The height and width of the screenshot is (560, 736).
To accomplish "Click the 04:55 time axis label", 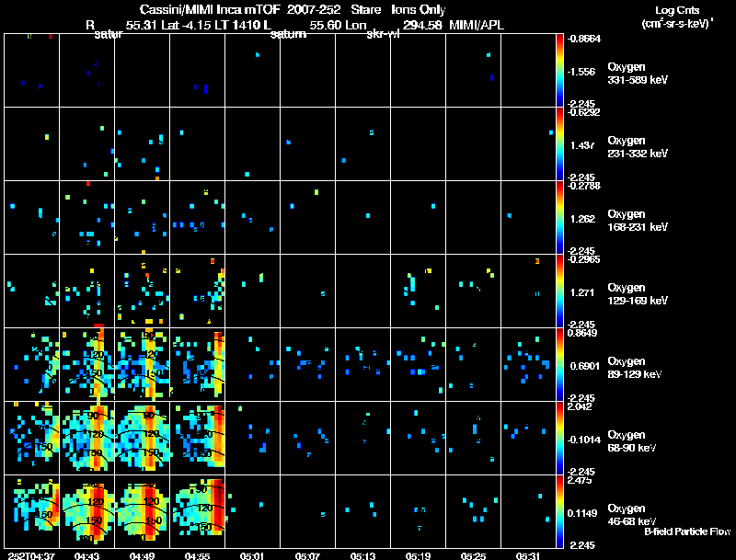I will coord(197,555).
